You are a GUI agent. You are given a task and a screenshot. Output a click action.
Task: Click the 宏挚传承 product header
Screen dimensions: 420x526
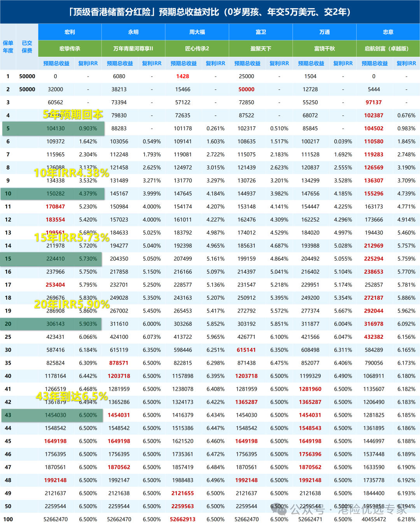pos(70,49)
